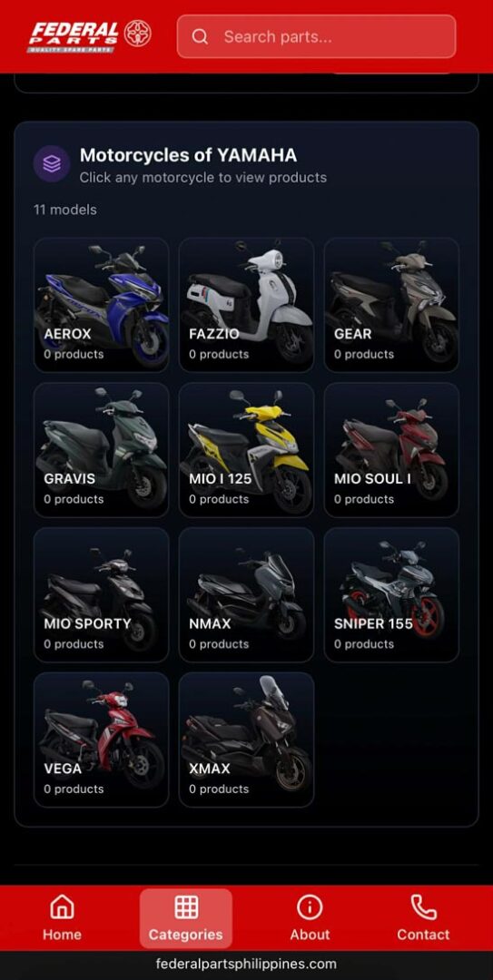Viewport: 493px width, 980px height.
Task: Tap the Categories grid icon
Action: pyautogui.click(x=186, y=906)
